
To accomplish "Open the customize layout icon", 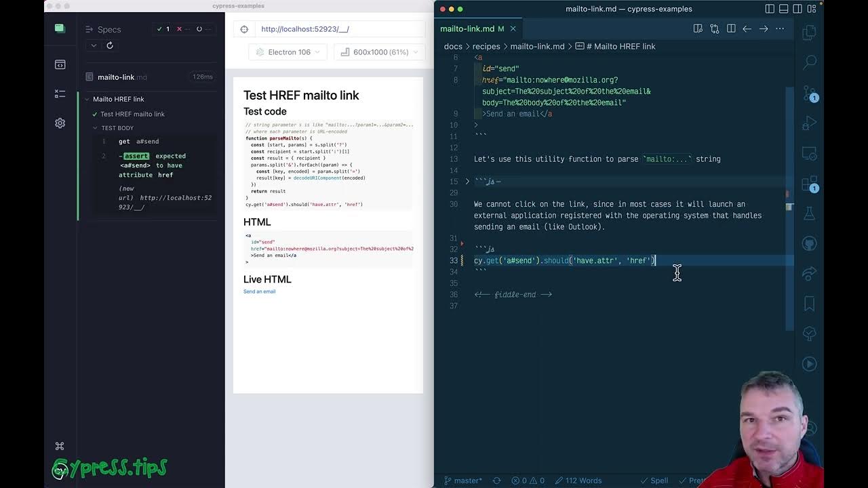I will (812, 9).
